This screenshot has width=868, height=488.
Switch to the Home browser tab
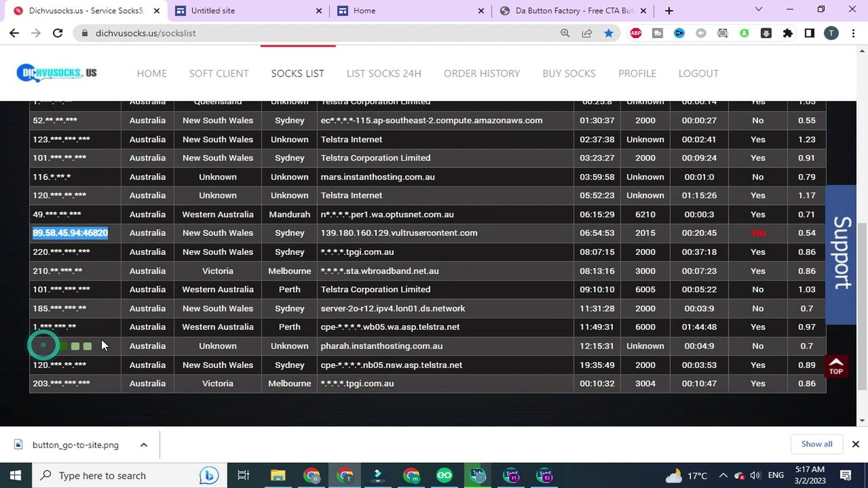(411, 11)
